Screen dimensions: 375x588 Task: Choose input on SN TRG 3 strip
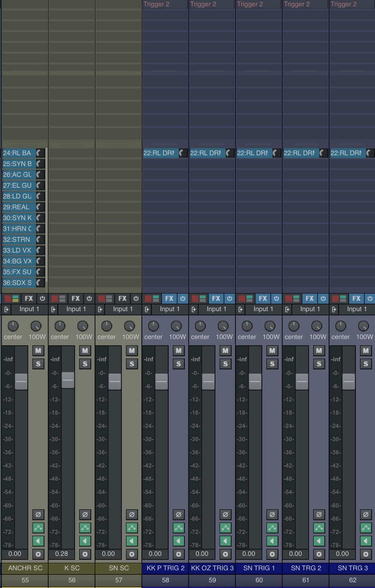coord(357,309)
